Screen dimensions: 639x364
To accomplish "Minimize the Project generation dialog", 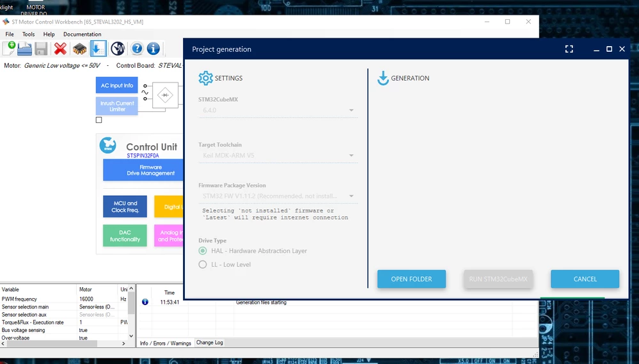I will (596, 49).
